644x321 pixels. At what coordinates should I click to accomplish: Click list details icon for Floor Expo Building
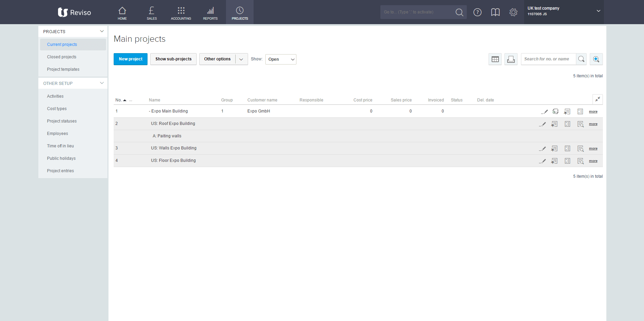[x=567, y=161]
